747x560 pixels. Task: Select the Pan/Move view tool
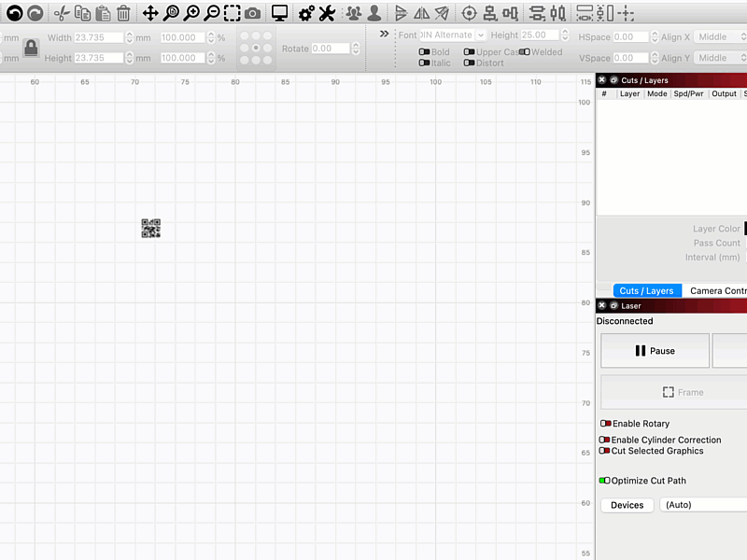pyautogui.click(x=150, y=13)
